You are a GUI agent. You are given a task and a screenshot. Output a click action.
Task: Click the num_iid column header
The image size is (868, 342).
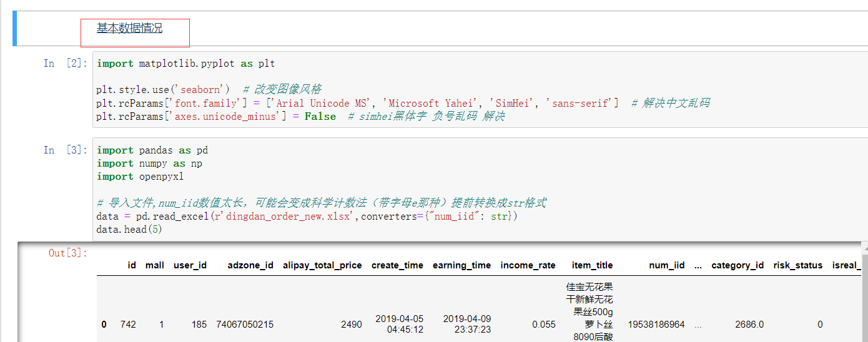point(667,265)
